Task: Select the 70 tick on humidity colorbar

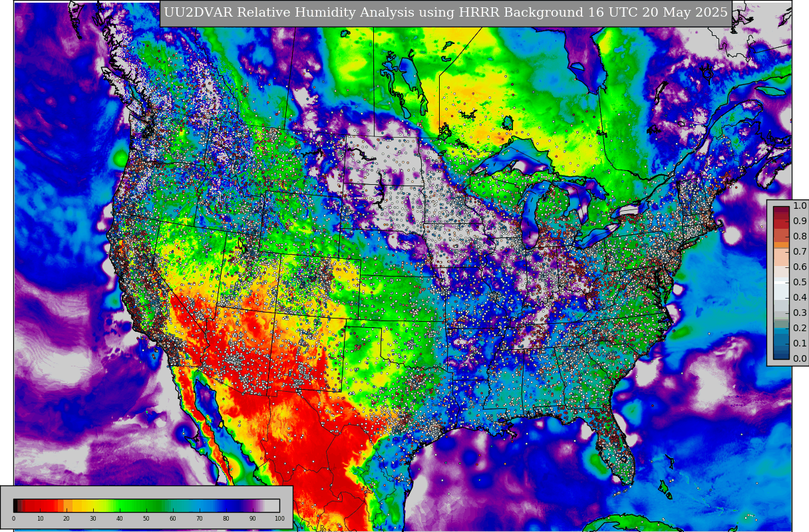Action: click(200, 518)
